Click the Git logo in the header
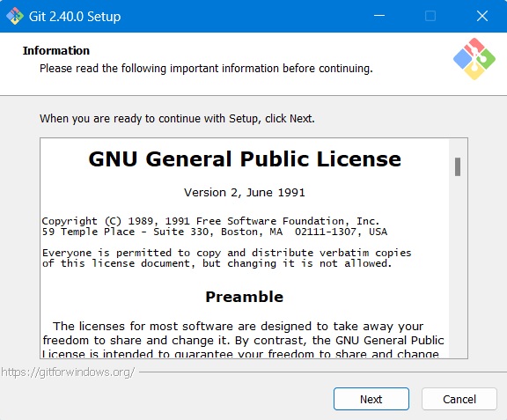This screenshot has width=507, height=420. click(x=474, y=59)
